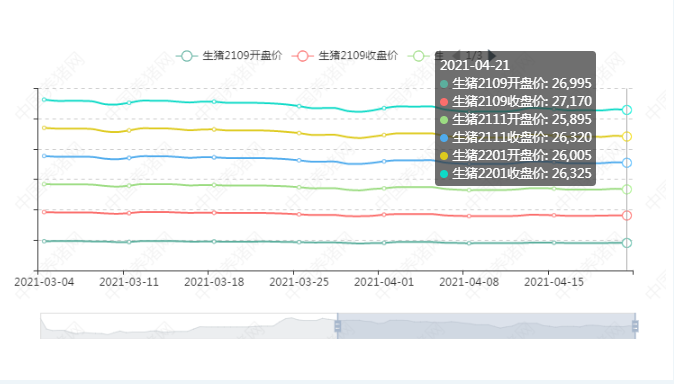Image resolution: width=674 pixels, height=384 pixels.
Task: Click the 2021-04-08 x-axis date label
Action: [x=469, y=282]
